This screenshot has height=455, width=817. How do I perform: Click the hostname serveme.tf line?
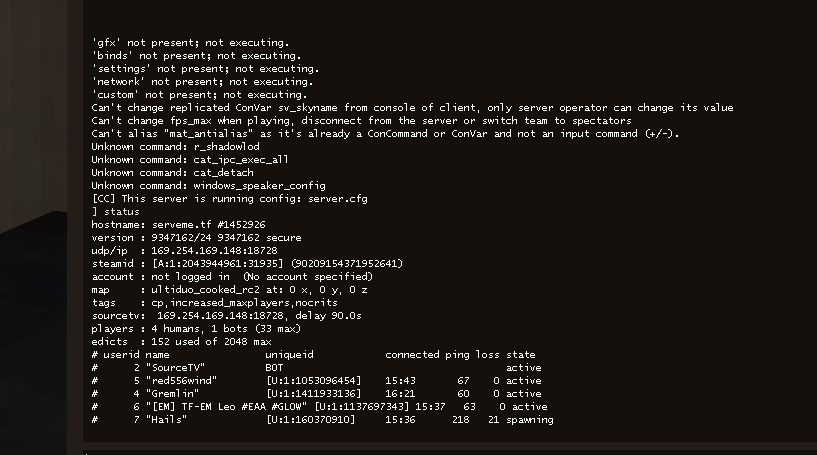[179, 224]
